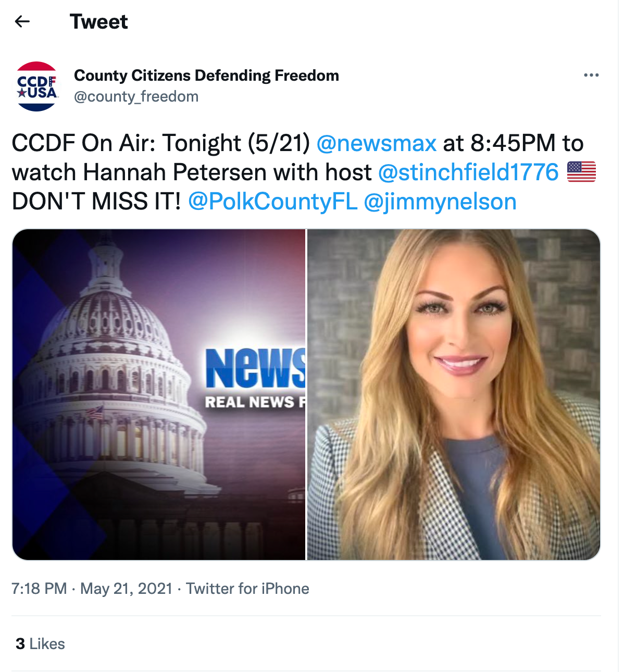Open the @county_freedom handle
Image resolution: width=624 pixels, height=672 pixels.
pyautogui.click(x=136, y=97)
